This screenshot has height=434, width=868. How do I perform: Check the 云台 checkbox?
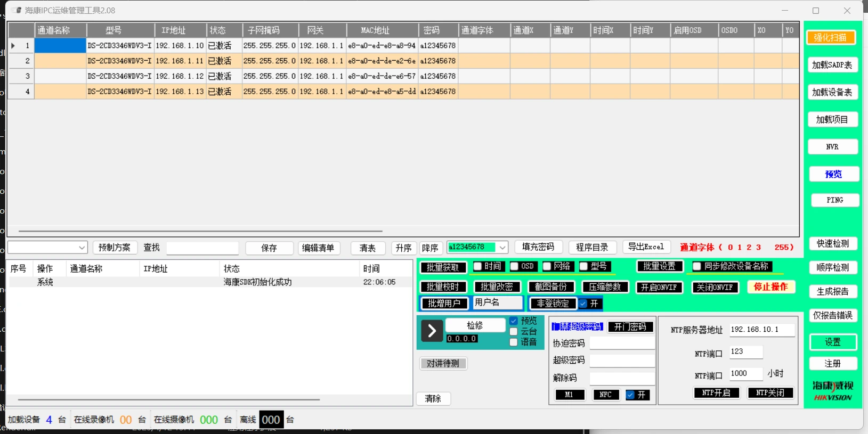[514, 331]
